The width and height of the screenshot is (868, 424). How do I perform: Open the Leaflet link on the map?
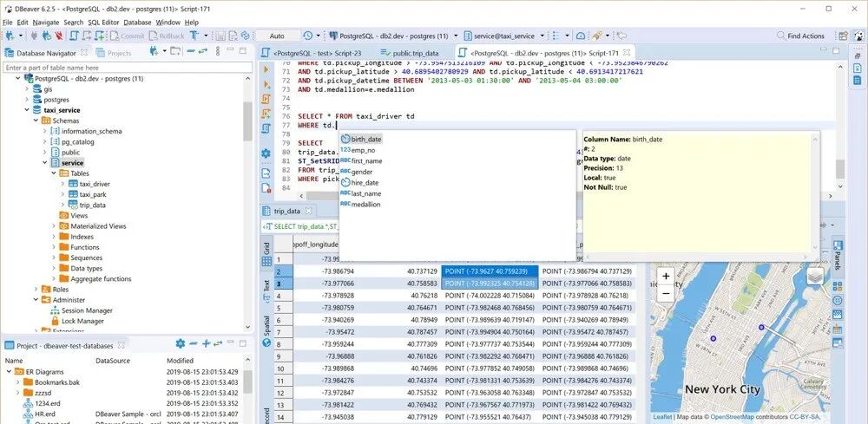click(662, 417)
